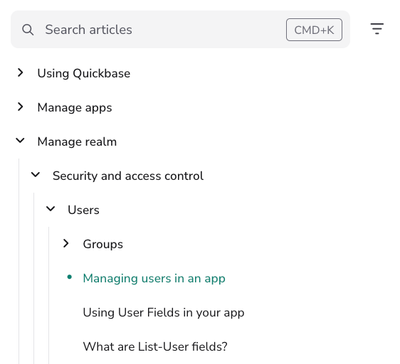Select the Manage realm label
Screen dimensions: 400x364
click(77, 142)
